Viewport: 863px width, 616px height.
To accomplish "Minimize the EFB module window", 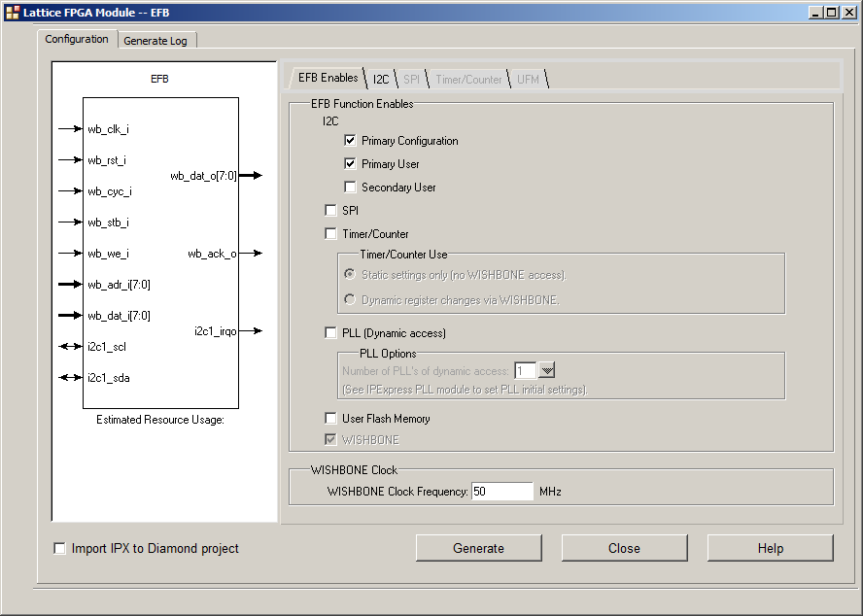I will click(815, 12).
